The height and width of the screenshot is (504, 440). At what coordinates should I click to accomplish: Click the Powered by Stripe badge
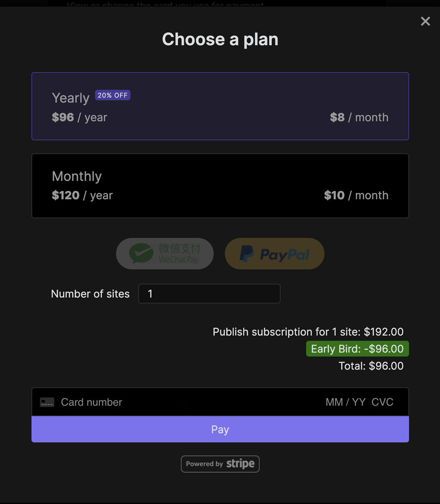pos(220,464)
